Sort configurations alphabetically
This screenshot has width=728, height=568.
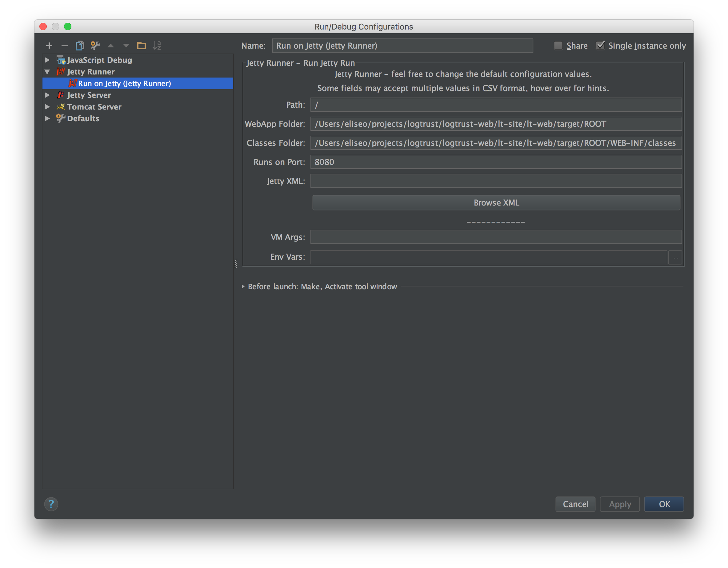coord(157,45)
